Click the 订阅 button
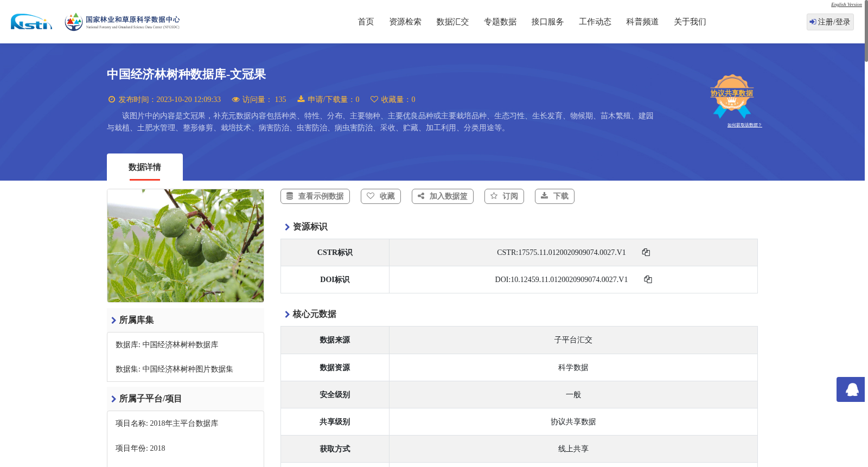Image resolution: width=868 pixels, height=467 pixels. (x=504, y=196)
